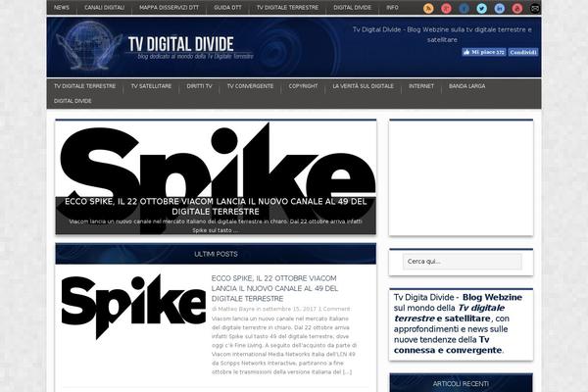Click the header tagline 'Tv Digital Divide - Blog Webzine'
This screenshot has height=392, width=588.
tap(442, 34)
